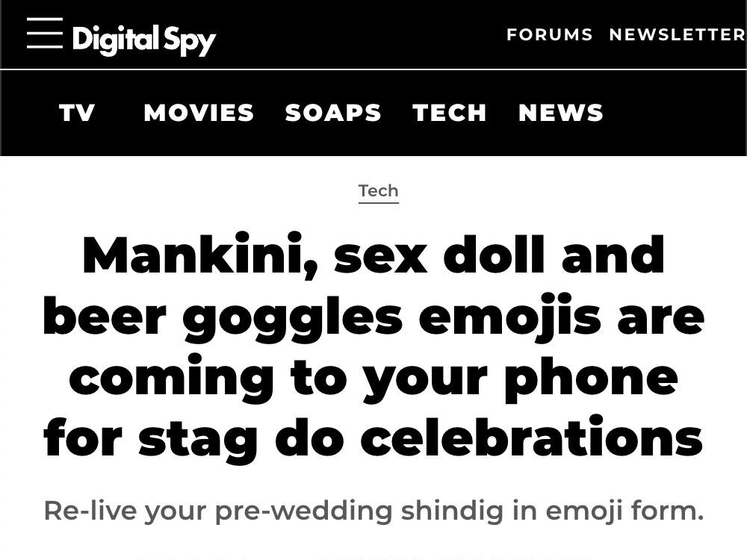Open the article headline link
The height and width of the screenshot is (560, 747).
[373, 344]
